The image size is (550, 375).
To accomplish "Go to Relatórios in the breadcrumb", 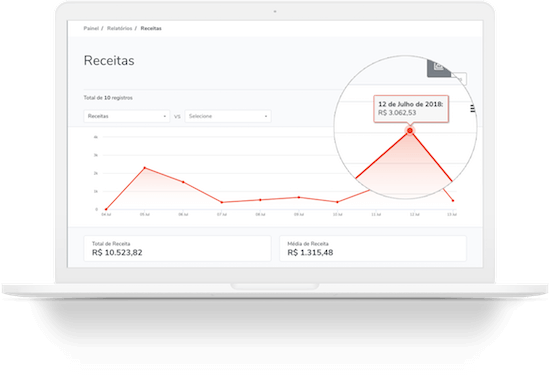I will [120, 28].
